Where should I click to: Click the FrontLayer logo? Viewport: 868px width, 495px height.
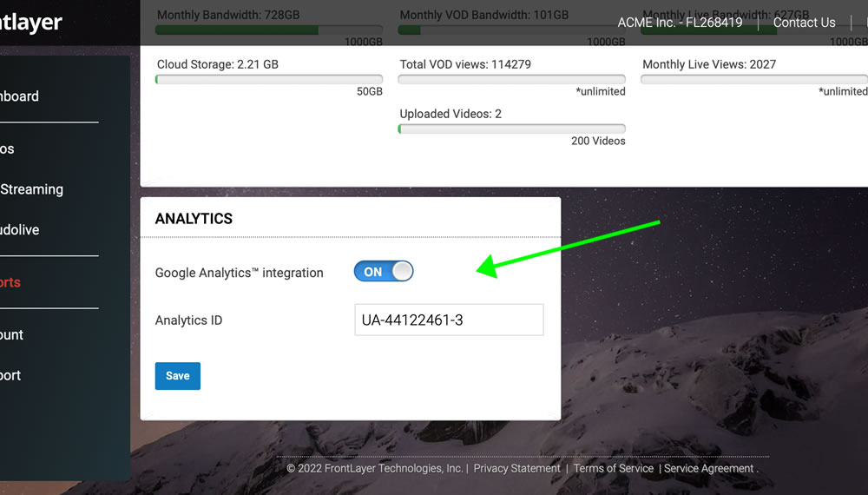tap(31, 23)
